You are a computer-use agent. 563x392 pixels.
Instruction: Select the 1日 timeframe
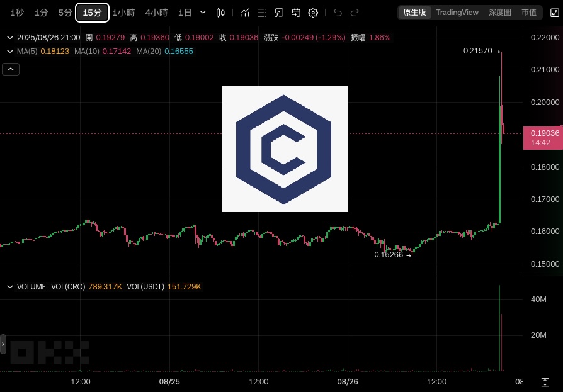(185, 13)
